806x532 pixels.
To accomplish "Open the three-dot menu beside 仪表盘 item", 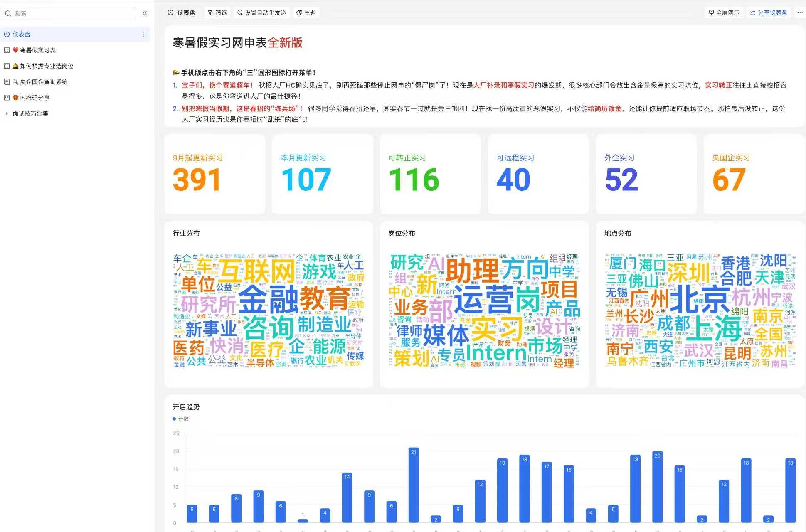I will point(143,34).
